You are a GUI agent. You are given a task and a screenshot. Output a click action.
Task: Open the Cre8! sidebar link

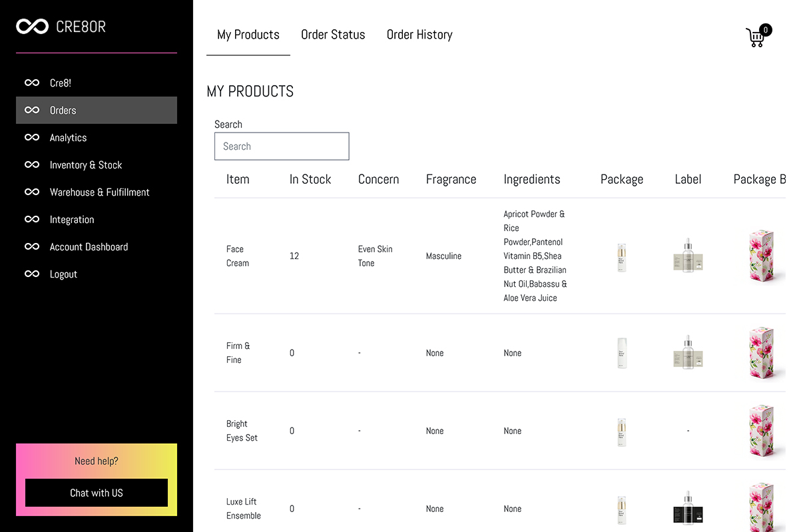(61, 83)
